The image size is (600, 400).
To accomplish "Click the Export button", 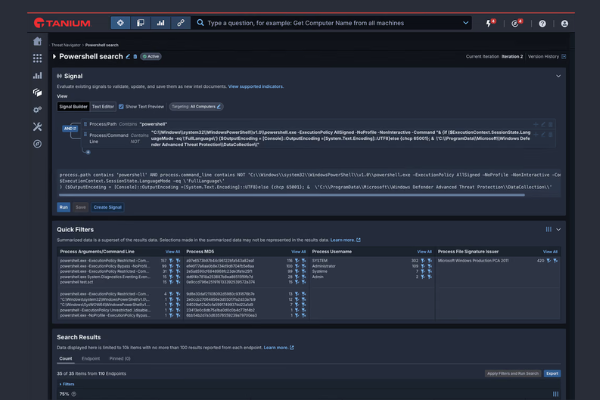I will pos(552,374).
